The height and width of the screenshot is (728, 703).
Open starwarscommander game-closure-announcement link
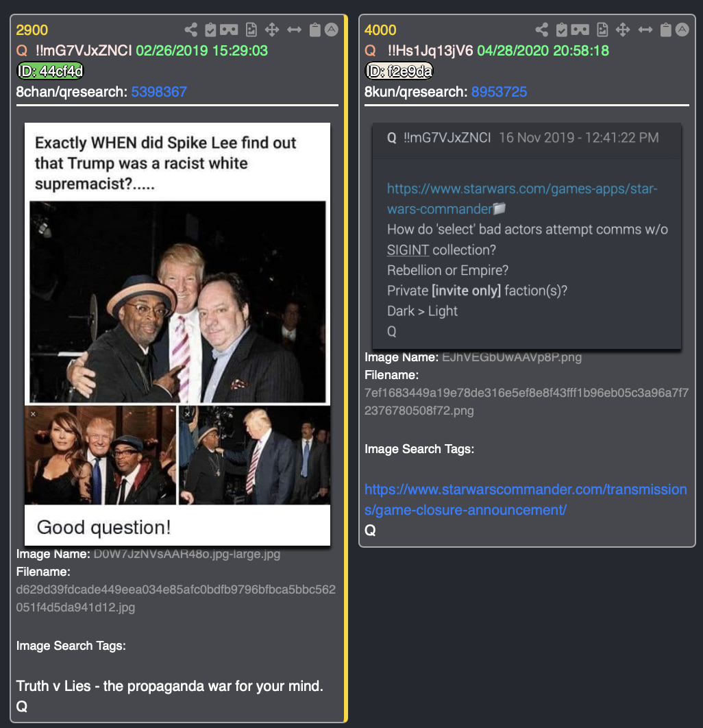[526, 500]
